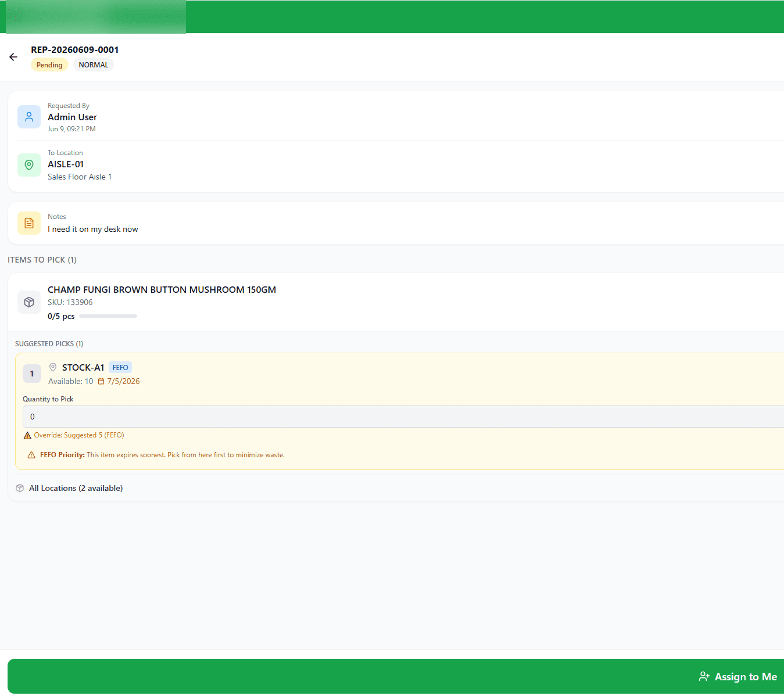Click the Assign to Me person icon
784x696 pixels.
point(704,677)
